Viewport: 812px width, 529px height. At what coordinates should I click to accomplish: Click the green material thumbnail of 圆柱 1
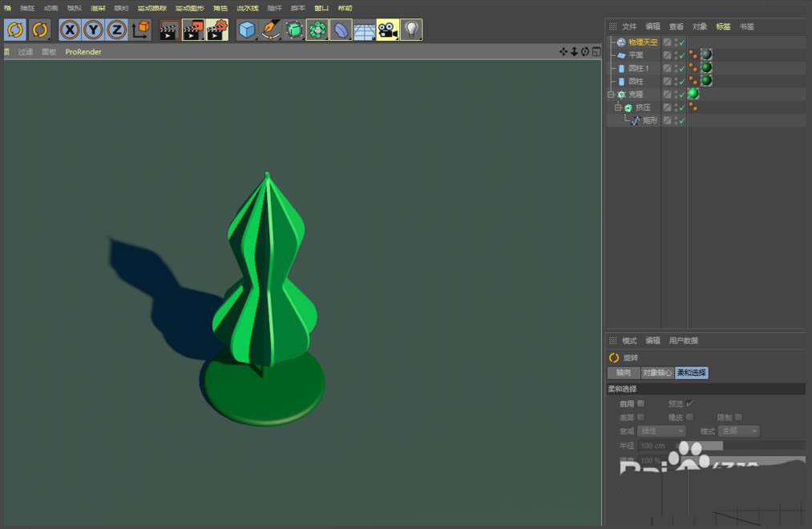[706, 67]
